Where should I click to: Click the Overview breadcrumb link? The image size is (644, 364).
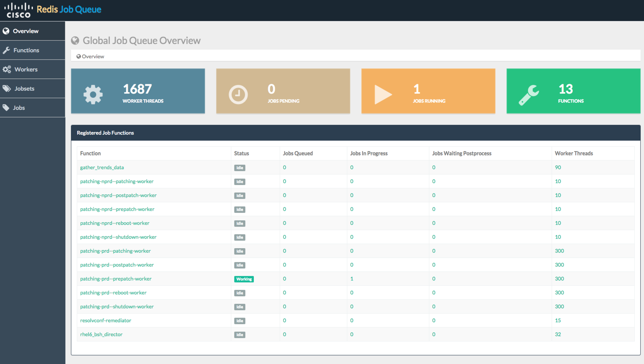(x=93, y=57)
